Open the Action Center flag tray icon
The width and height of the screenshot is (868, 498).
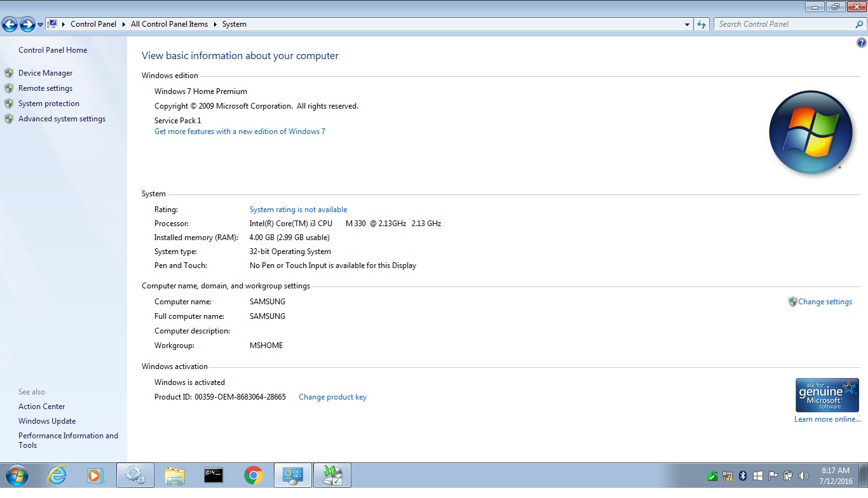(773, 476)
